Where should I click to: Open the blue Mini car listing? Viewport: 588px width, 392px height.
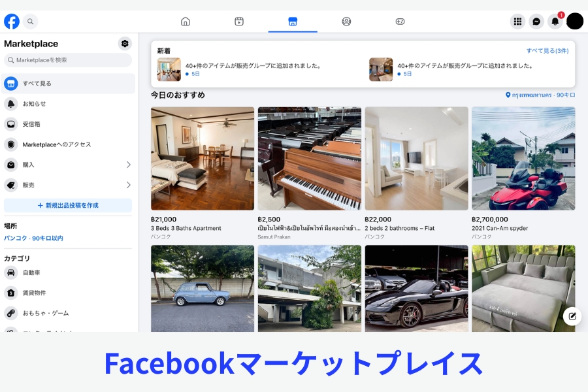[x=203, y=289]
